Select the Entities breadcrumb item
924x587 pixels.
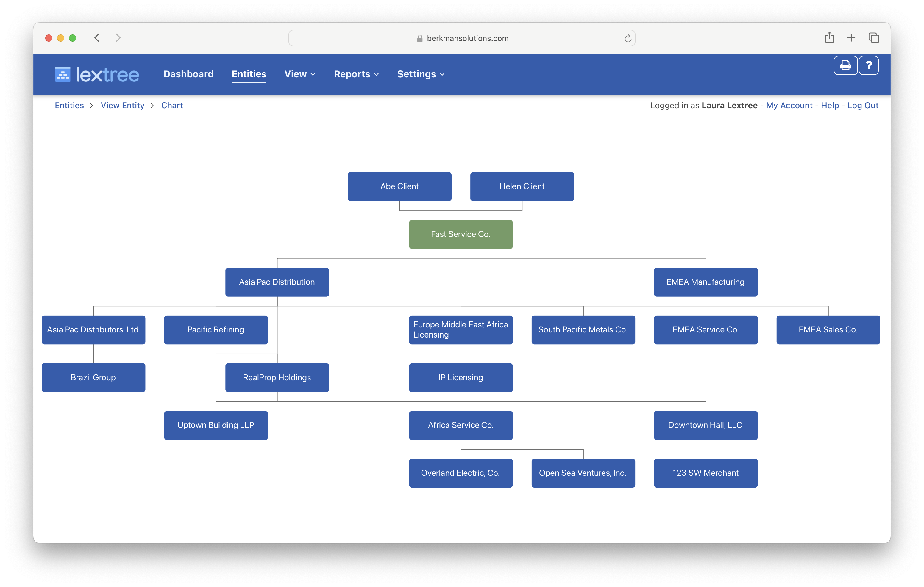69,105
